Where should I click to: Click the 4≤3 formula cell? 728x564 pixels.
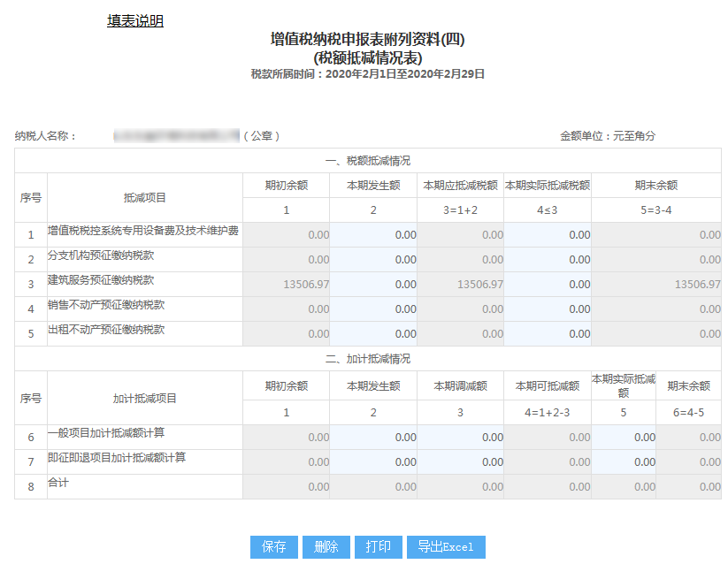pos(548,210)
